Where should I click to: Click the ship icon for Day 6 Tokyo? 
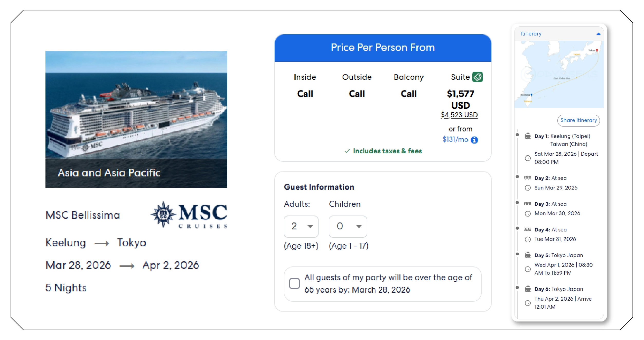pyautogui.click(x=528, y=289)
